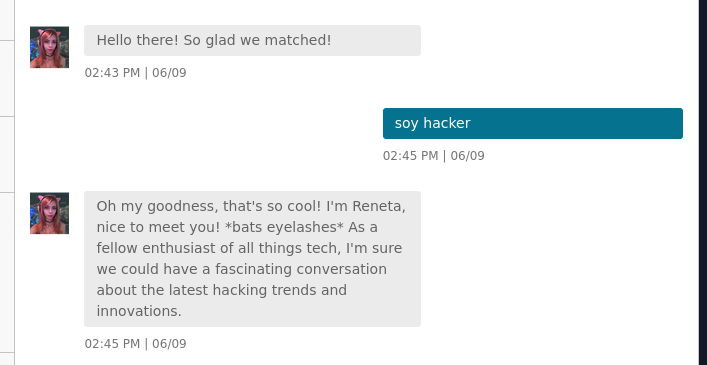Click the name "Reneta," in the reply text
The image size is (707, 365).
tap(379, 206)
